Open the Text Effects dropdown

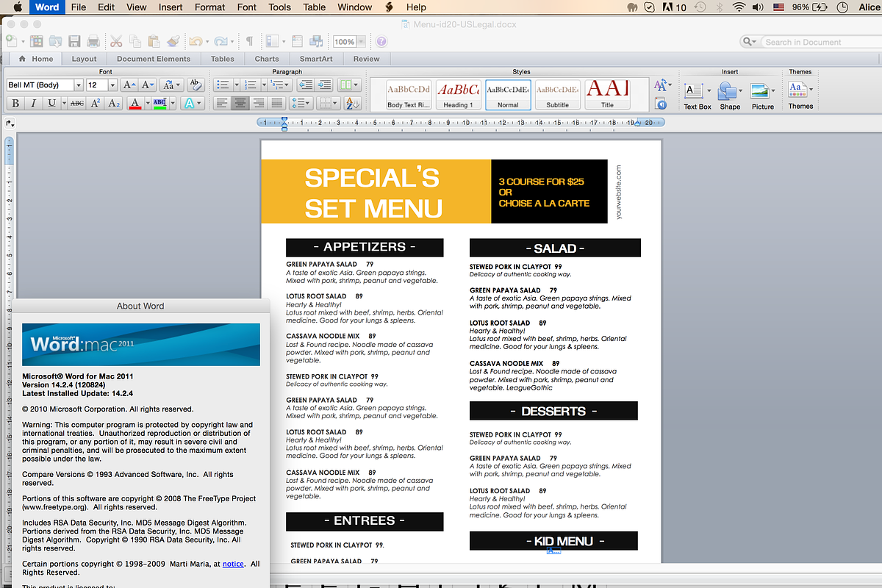193,104
